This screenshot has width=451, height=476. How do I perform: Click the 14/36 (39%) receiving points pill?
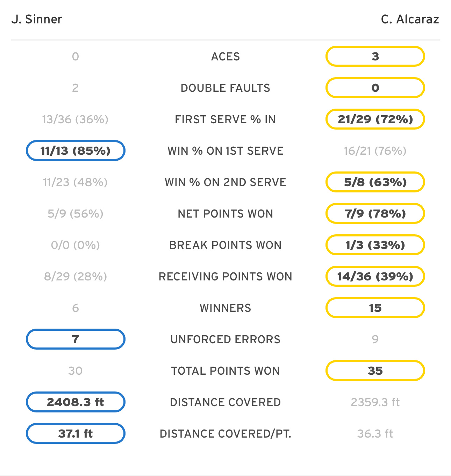[x=375, y=276]
